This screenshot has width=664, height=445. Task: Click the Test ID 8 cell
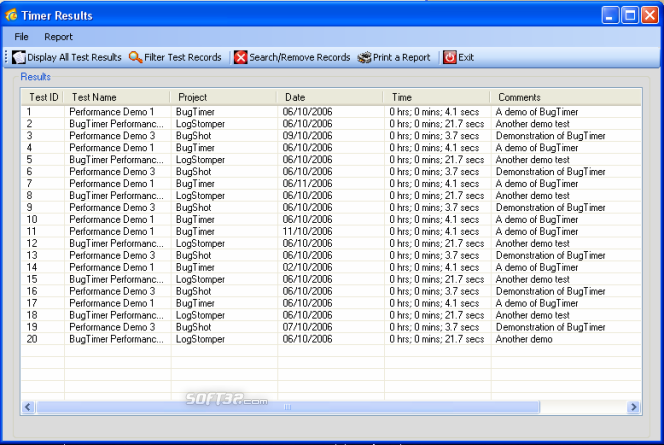29,196
